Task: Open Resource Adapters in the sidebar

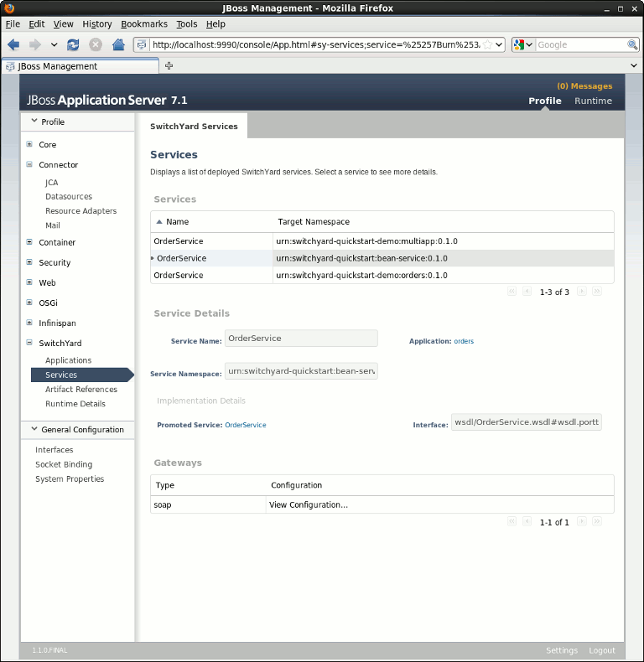Action: click(x=80, y=210)
